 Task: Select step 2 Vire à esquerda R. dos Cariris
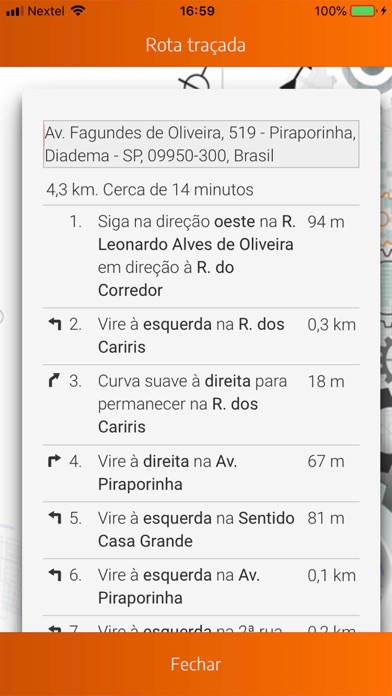point(201,336)
